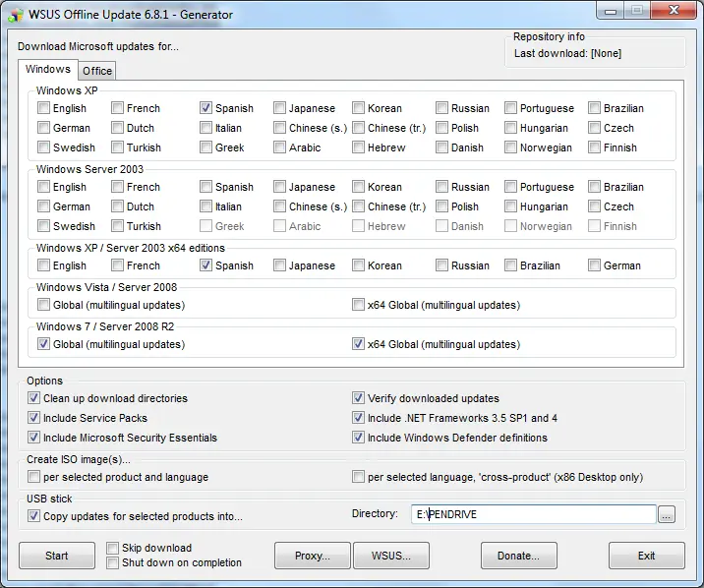Check English under Windows XP
Viewport: 704px width, 588px height.
pyautogui.click(x=43, y=108)
